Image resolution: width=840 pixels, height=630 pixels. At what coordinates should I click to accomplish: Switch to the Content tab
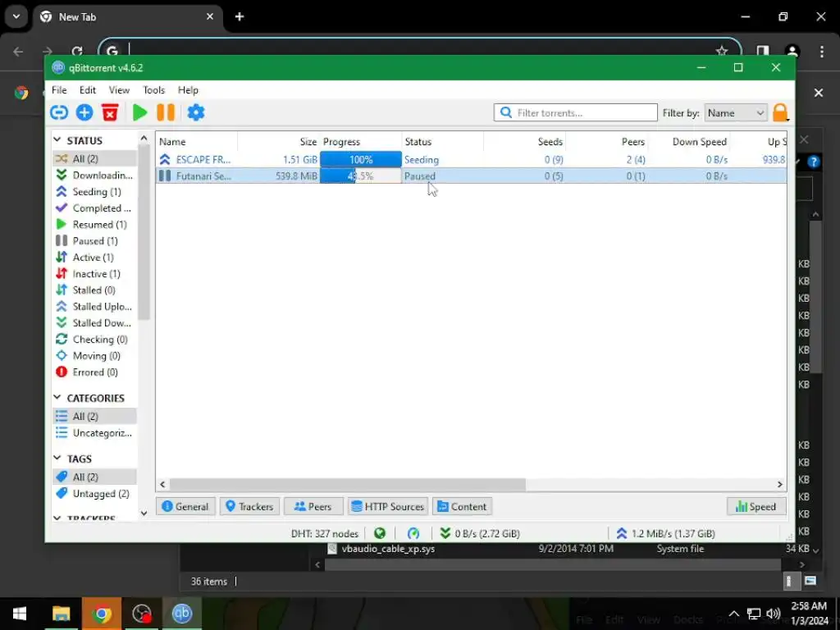click(463, 506)
